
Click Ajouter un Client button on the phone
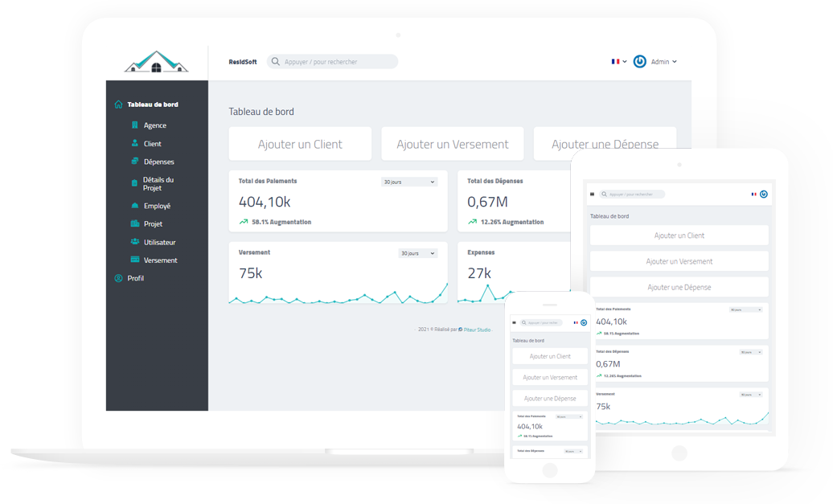[550, 356]
